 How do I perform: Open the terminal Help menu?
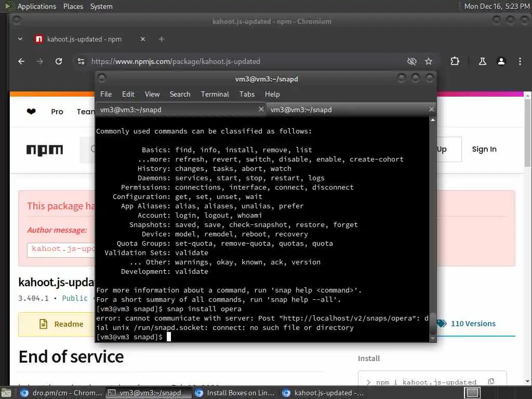click(x=272, y=95)
